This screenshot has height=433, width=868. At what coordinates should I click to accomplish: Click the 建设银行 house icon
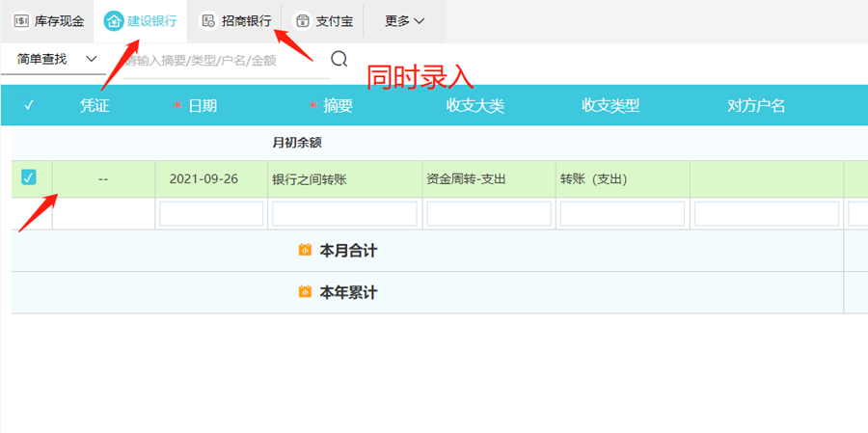[x=114, y=20]
